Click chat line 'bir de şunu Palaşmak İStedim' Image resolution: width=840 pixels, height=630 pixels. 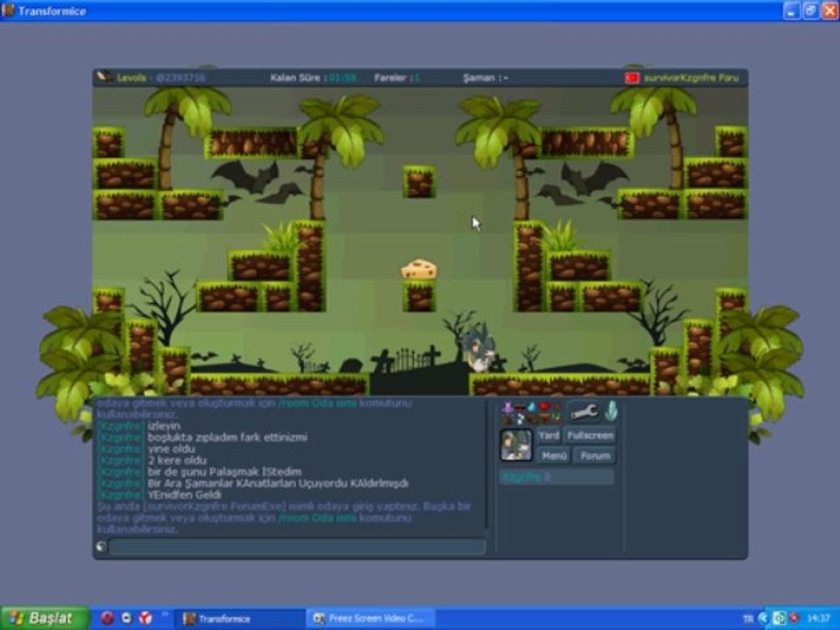click(225, 472)
